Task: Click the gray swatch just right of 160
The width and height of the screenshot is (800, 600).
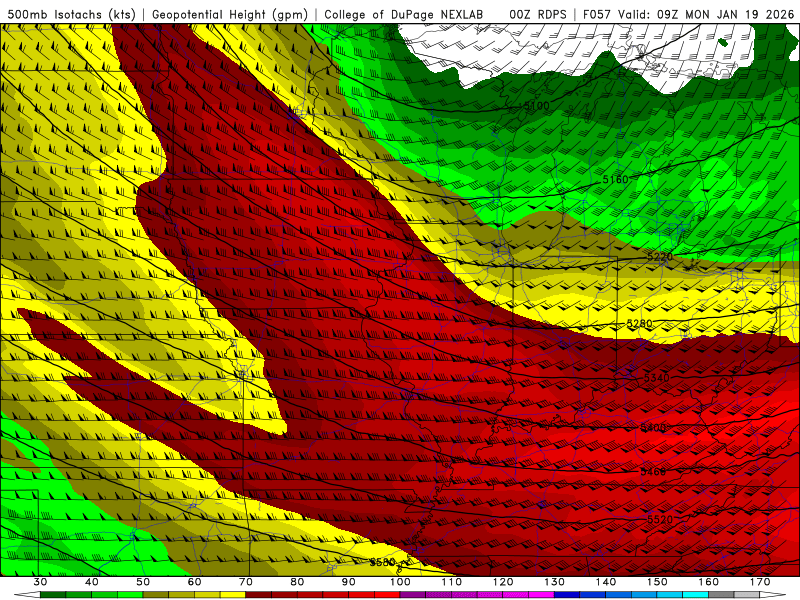Action: pyautogui.click(x=721, y=595)
